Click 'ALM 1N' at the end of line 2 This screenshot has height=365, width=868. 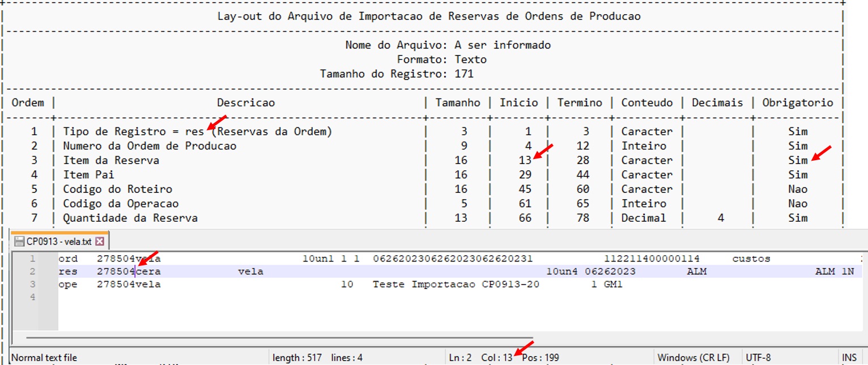(835, 272)
